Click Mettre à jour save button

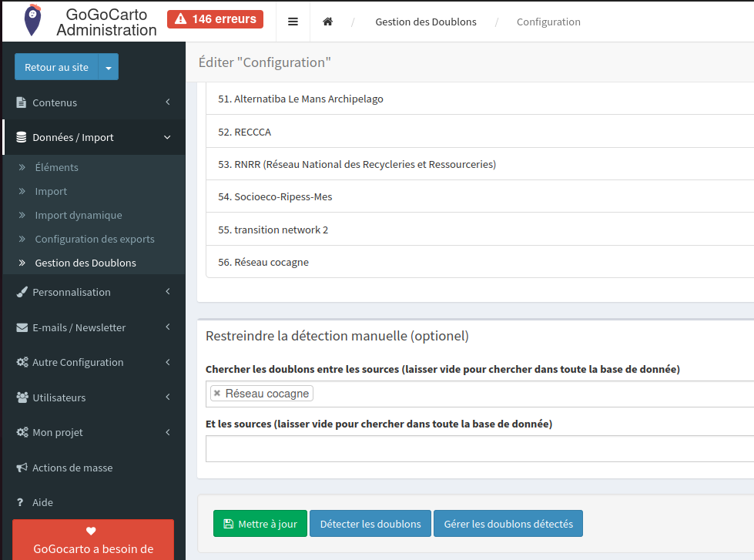(x=260, y=524)
